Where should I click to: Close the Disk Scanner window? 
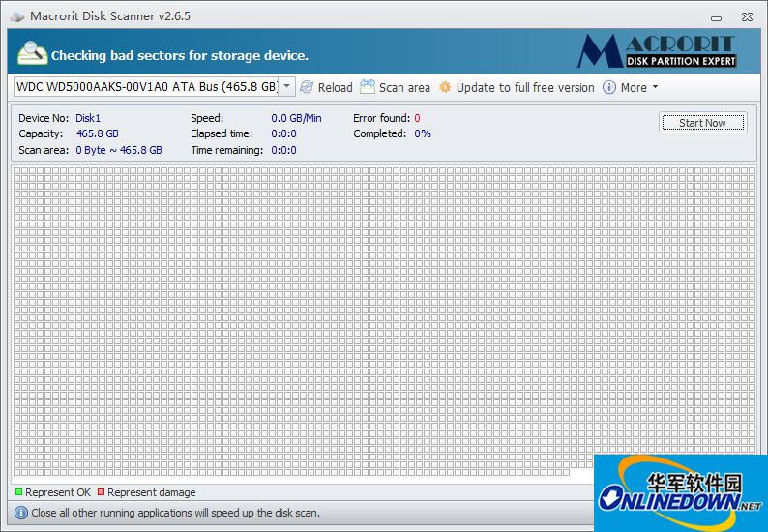[x=747, y=17]
